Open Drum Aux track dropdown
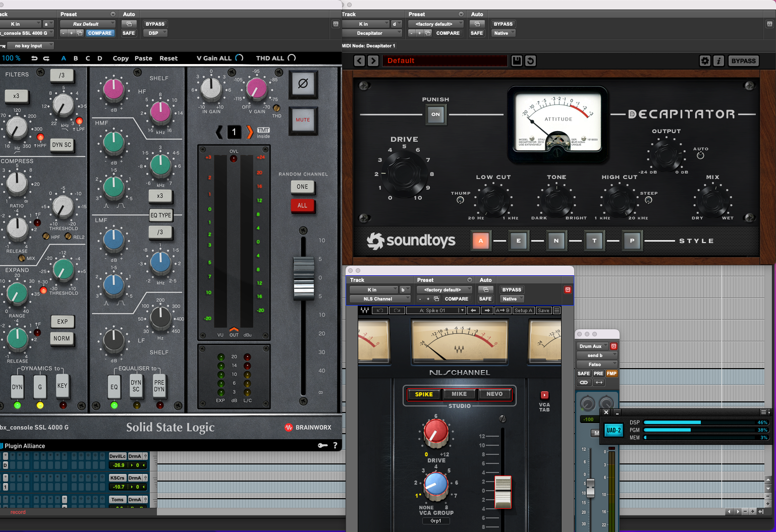 (x=593, y=346)
